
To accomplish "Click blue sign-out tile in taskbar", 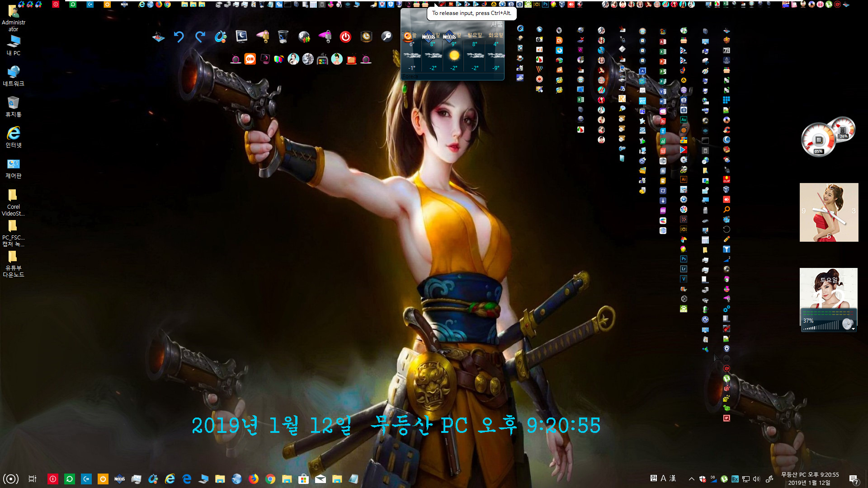I will tap(86, 479).
